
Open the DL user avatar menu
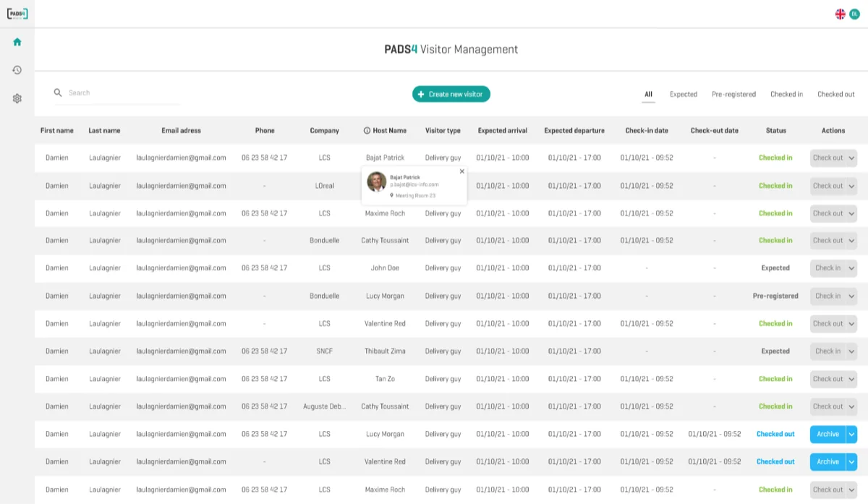(x=854, y=14)
